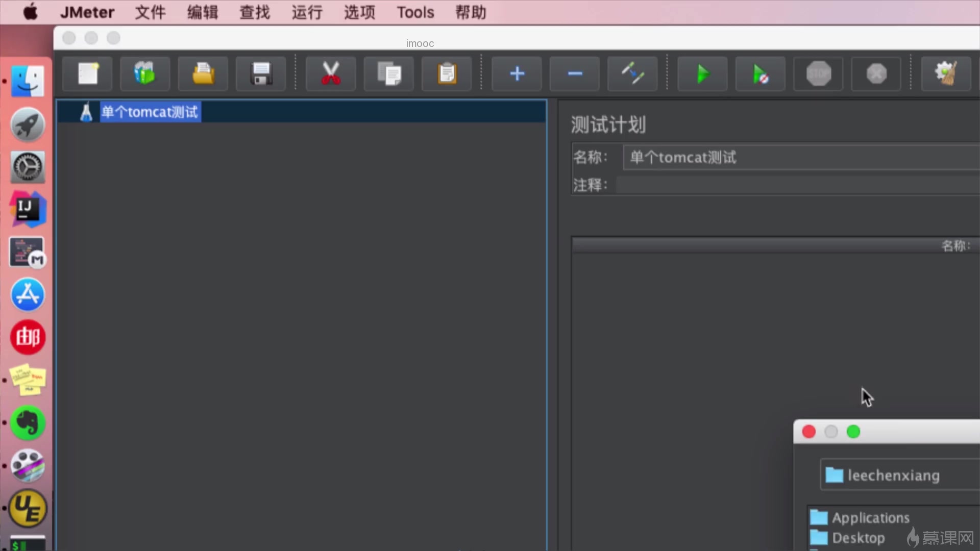This screenshot has height=551, width=980.
Task: Start the test with green play icon
Action: (702, 74)
